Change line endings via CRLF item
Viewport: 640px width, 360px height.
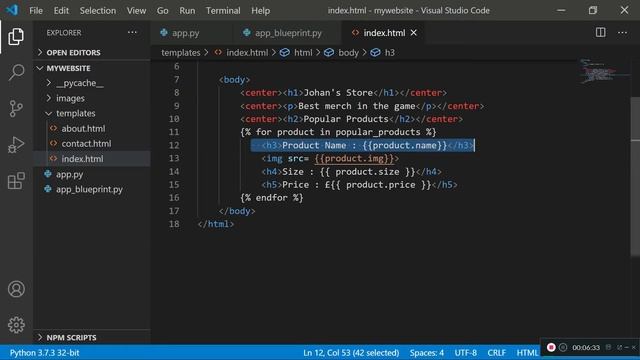click(x=496, y=353)
